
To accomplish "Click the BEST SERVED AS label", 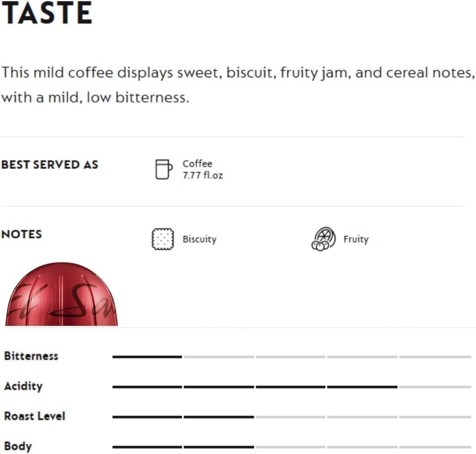I will click(50, 165).
